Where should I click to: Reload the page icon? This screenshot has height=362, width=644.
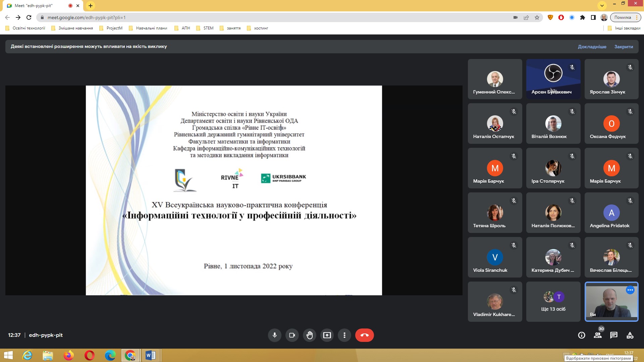[x=29, y=17]
